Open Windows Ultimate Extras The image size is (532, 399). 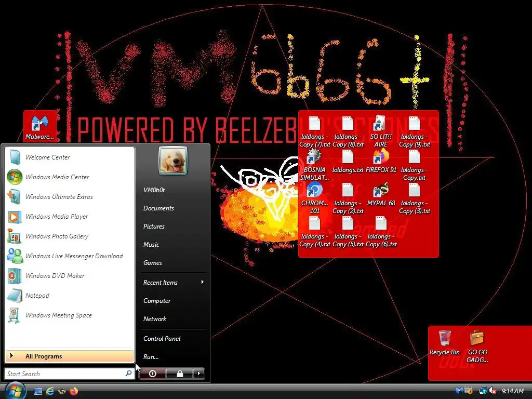tap(70, 197)
